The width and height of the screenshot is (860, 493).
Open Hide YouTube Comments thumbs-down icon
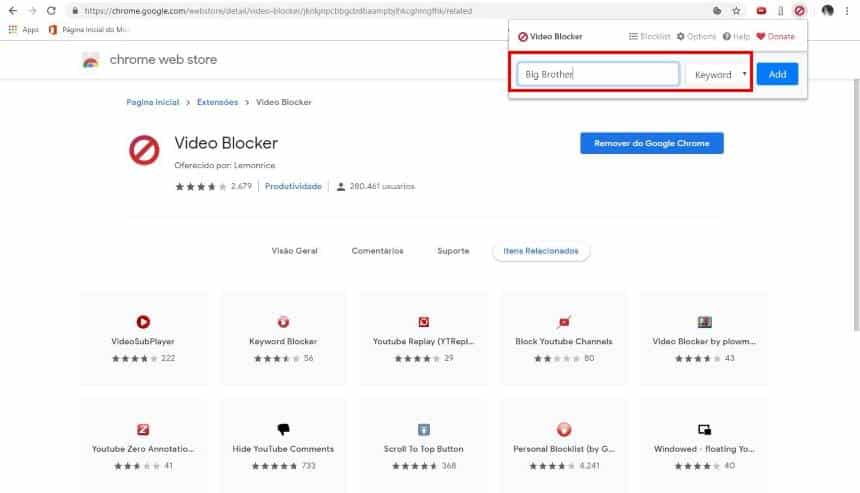[x=283, y=429]
